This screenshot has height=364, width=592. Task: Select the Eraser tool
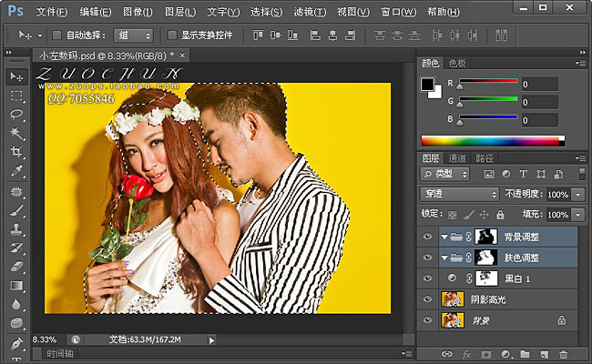(16, 267)
